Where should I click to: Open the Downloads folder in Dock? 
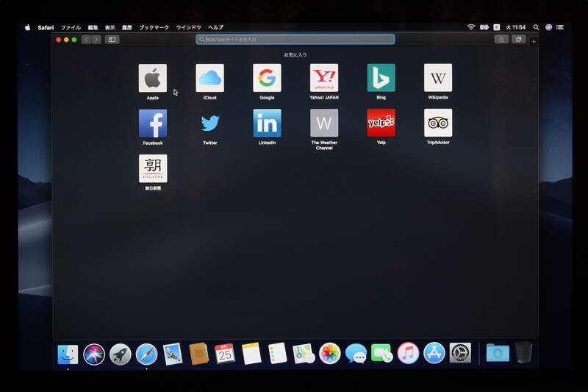coord(498,352)
